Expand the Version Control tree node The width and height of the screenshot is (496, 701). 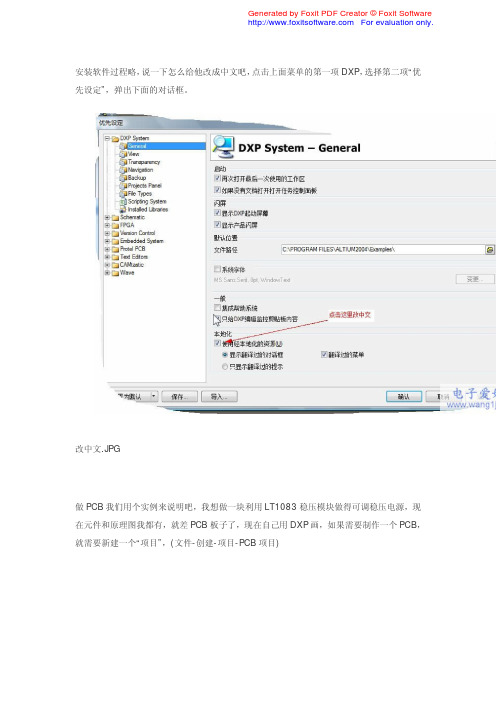(107, 233)
